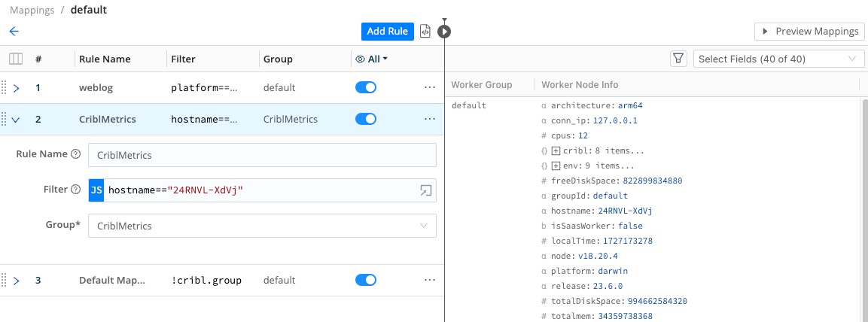
Task: Expand the filter expression editor icon
Action: 425,191
